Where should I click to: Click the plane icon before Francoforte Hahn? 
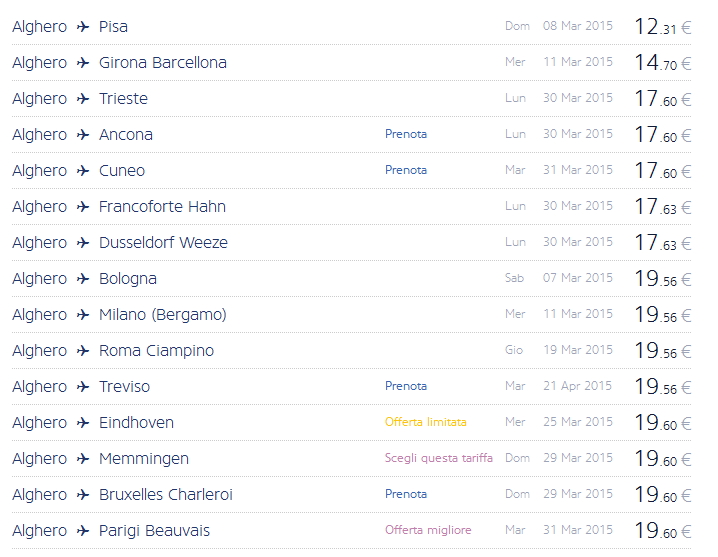click(83, 207)
